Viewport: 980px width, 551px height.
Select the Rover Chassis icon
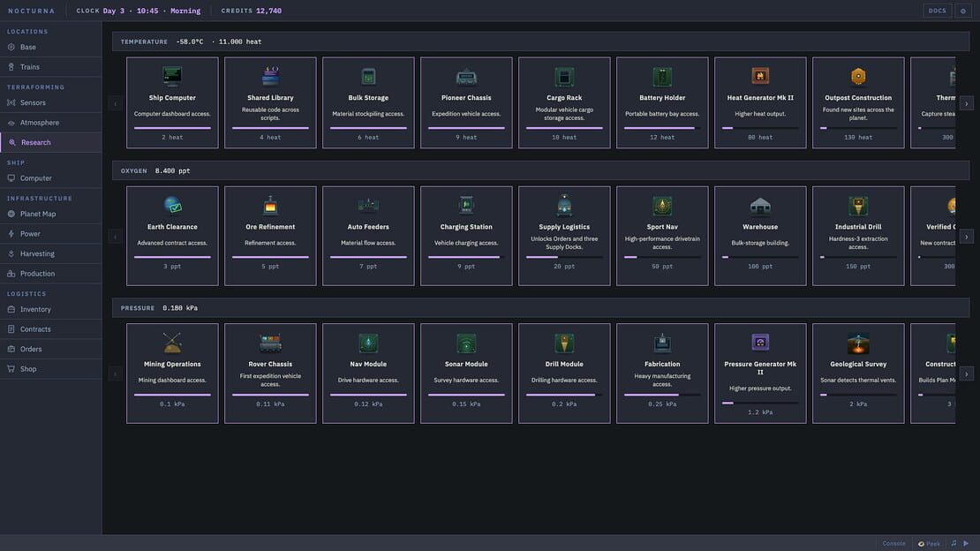pos(270,343)
